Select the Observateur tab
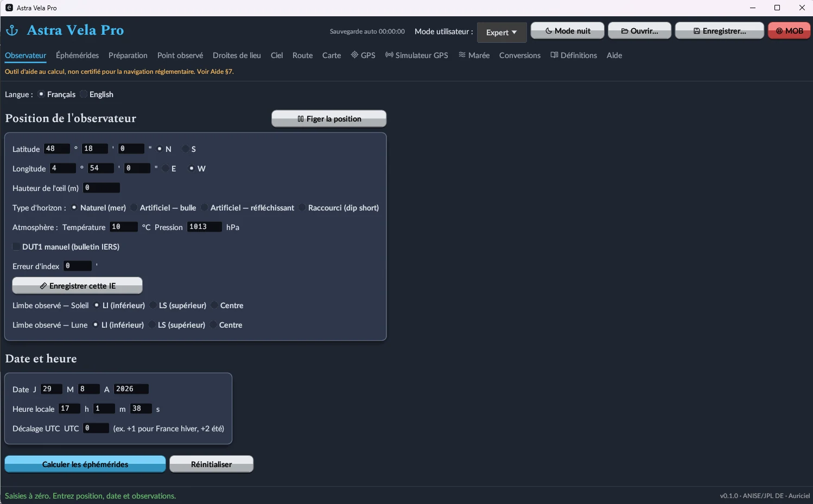 tap(26, 55)
